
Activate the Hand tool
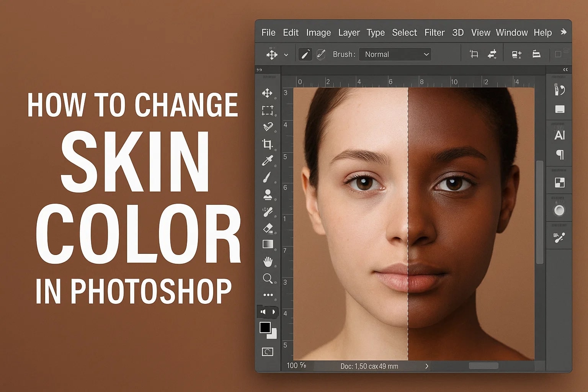tap(268, 262)
